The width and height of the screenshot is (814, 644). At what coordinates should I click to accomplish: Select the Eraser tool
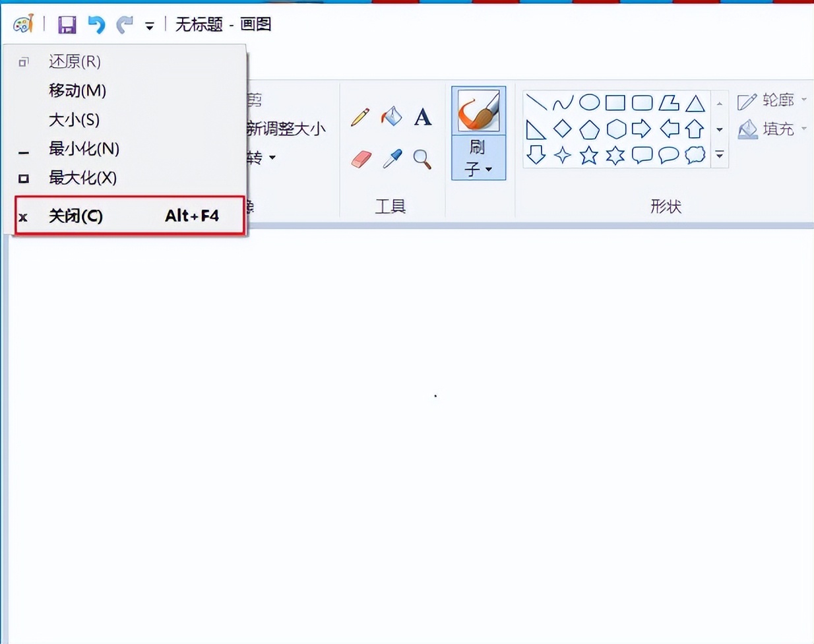361,159
